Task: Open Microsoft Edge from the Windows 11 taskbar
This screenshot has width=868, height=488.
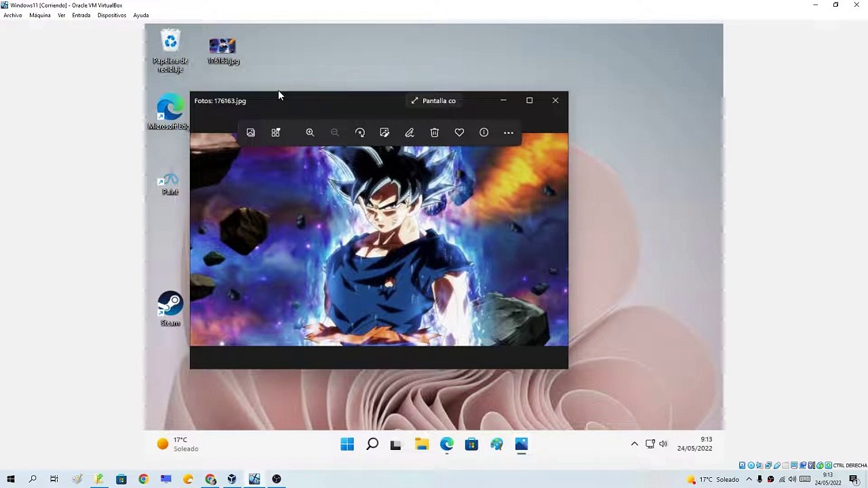Action: [447, 445]
